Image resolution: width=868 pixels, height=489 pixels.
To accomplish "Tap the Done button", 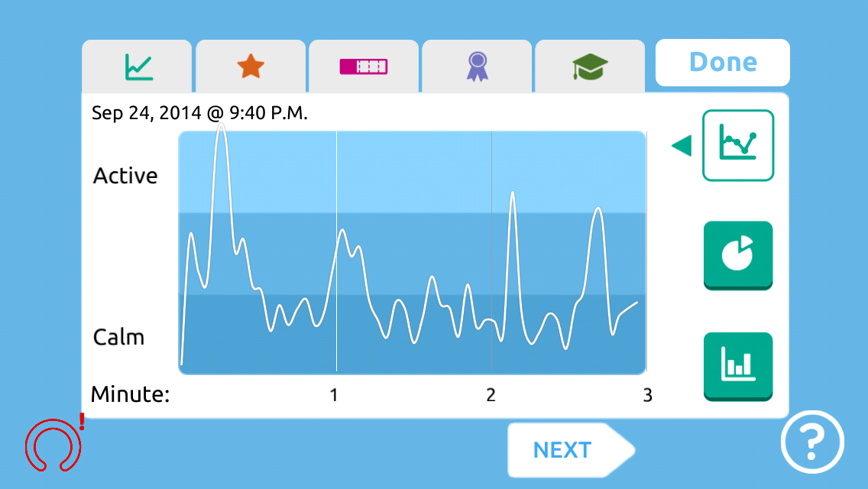I will [721, 63].
